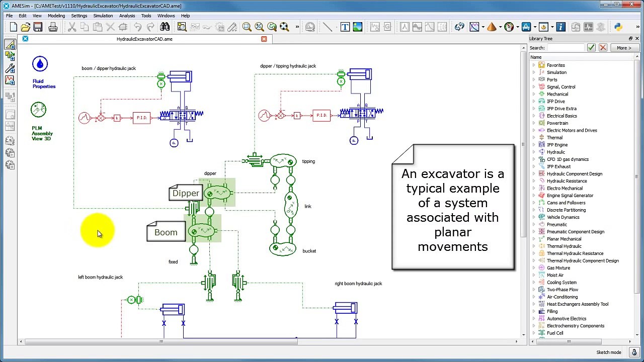The height and width of the screenshot is (362, 644).
Task: Confirm search with green checkmark button
Action: [591, 48]
